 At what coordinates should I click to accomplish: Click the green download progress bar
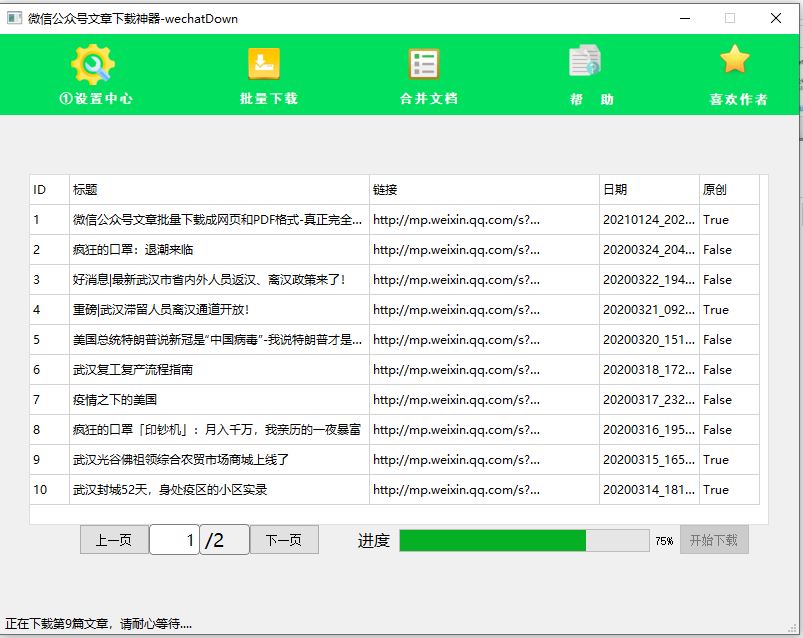pos(524,541)
